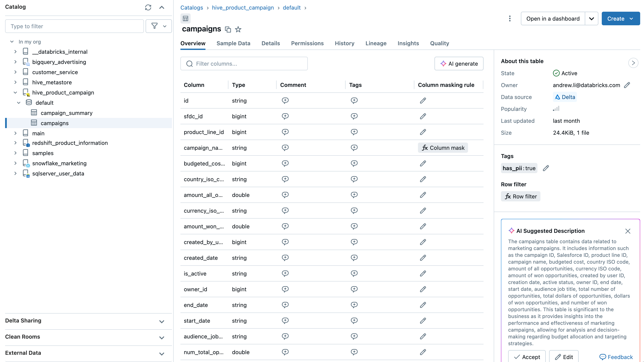Open the Create button dropdown arrow
Image resolution: width=644 pixels, height=362 pixels.
point(633,18)
